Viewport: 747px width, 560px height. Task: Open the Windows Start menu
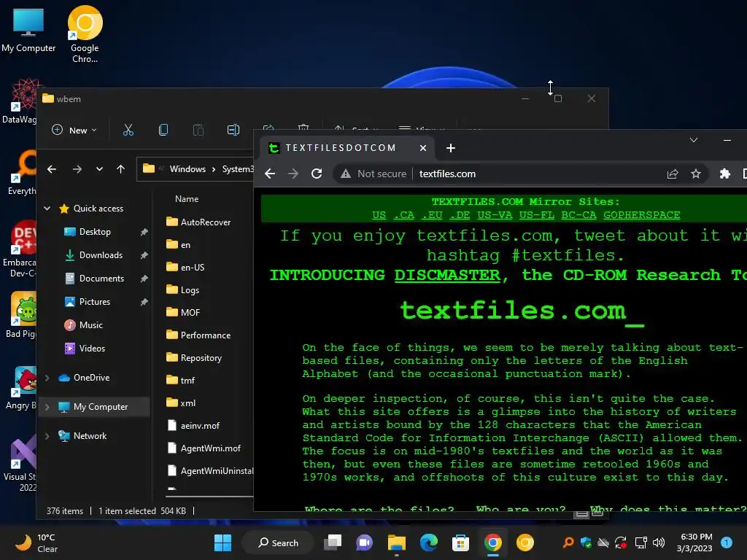[223, 542]
